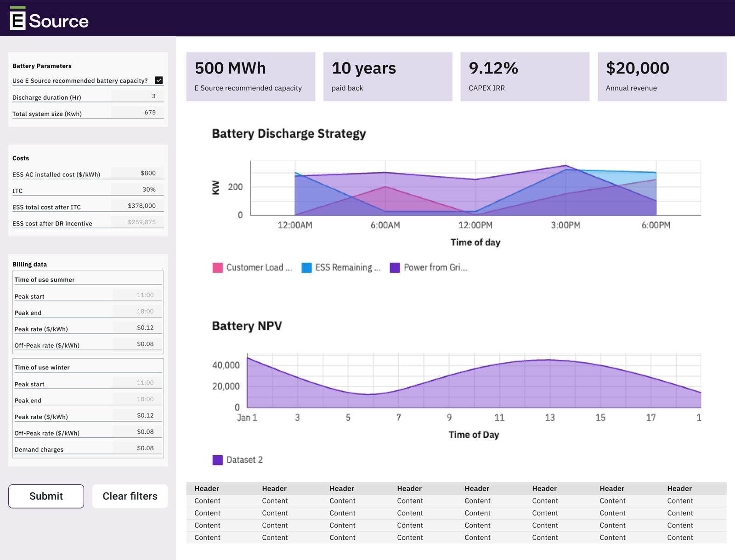735x560 pixels.
Task: Toggle the Customer Load legend series
Action: [x=252, y=267]
